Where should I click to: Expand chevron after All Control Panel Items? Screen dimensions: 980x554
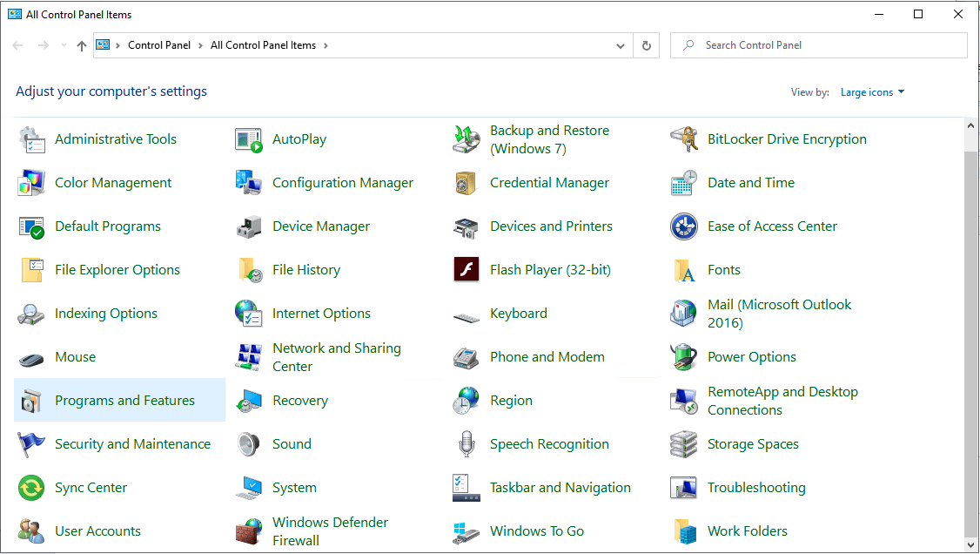point(326,45)
